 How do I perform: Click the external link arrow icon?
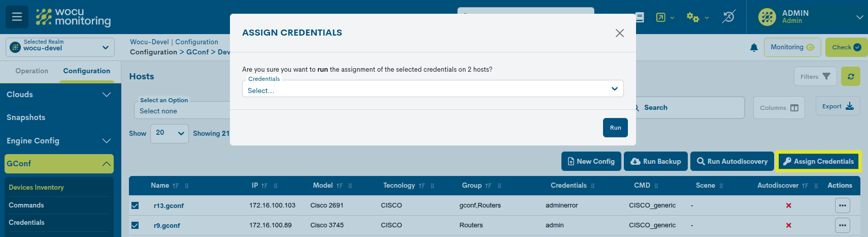(660, 17)
